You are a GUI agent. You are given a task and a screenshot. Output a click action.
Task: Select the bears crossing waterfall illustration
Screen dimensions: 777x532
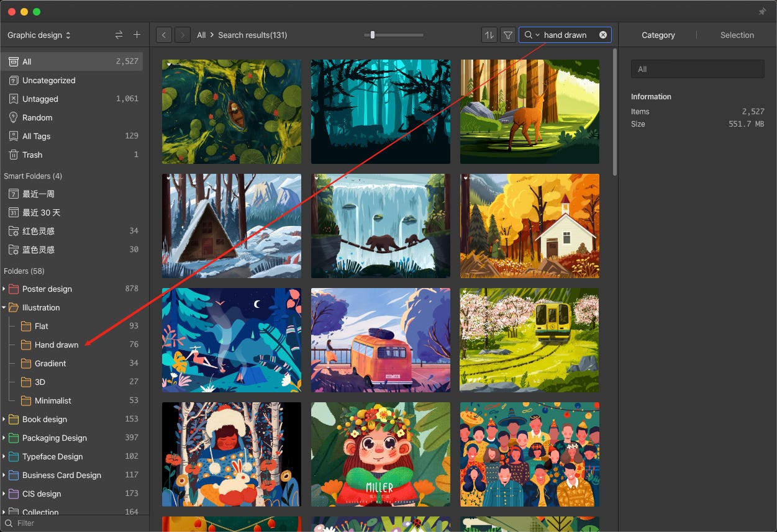point(381,226)
